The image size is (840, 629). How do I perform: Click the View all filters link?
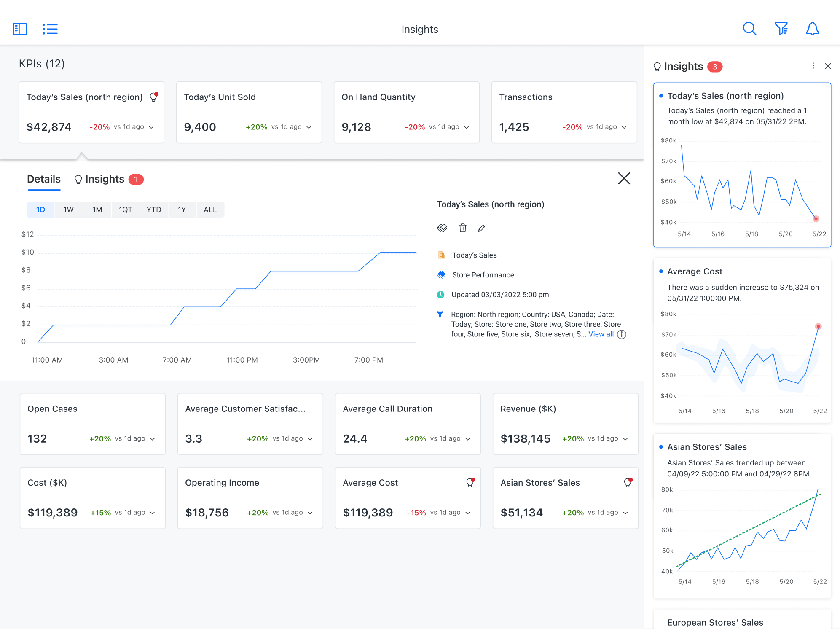coord(601,334)
